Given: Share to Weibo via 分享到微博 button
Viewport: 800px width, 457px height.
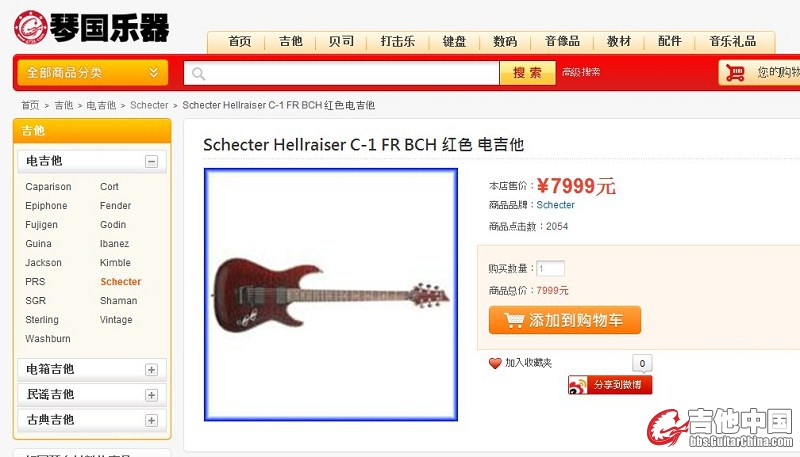Looking at the screenshot, I should pyautogui.click(x=610, y=385).
